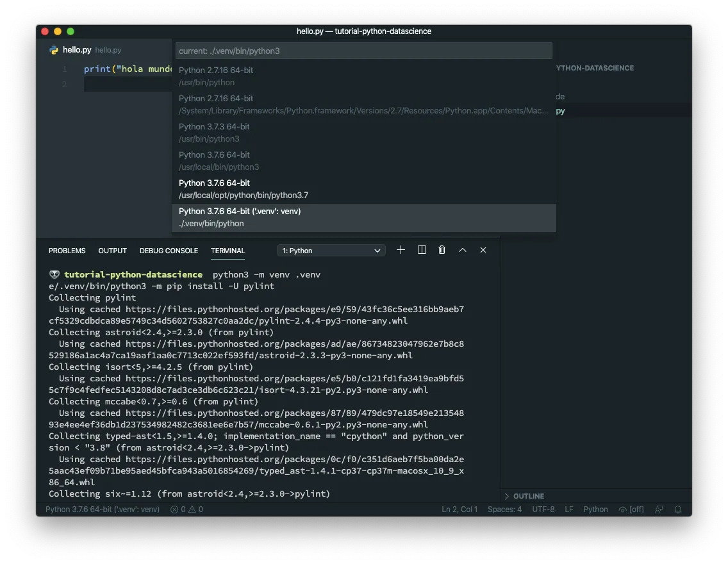The image size is (728, 564).
Task: Click tutorial-python-datascience prompt in terminal
Action: coord(133,275)
